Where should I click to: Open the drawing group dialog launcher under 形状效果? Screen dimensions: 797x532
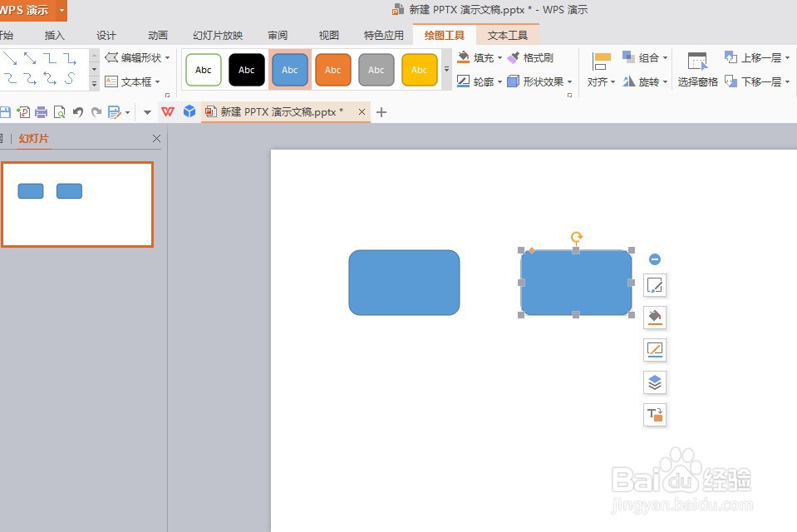pos(569,95)
